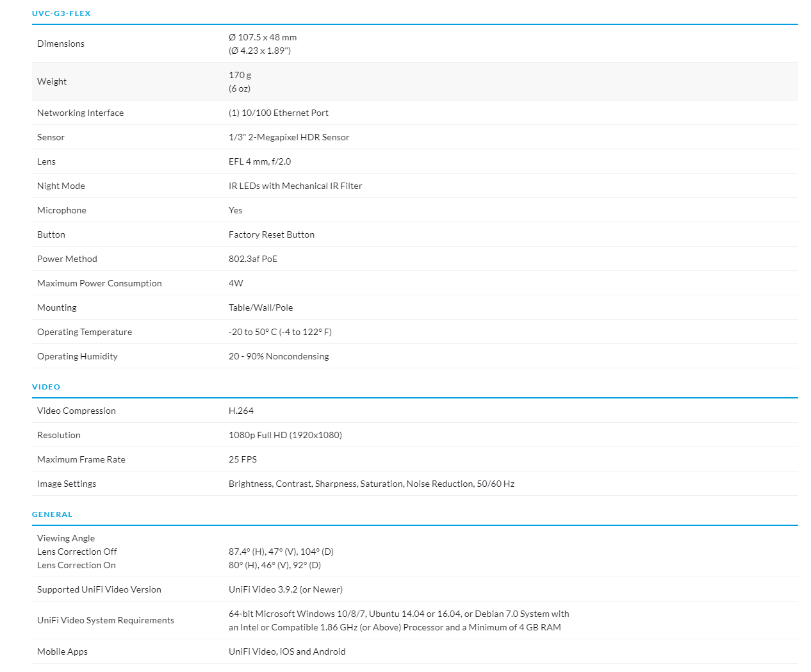
Task: Select the Maximum Frame Rate label
Action: point(81,459)
